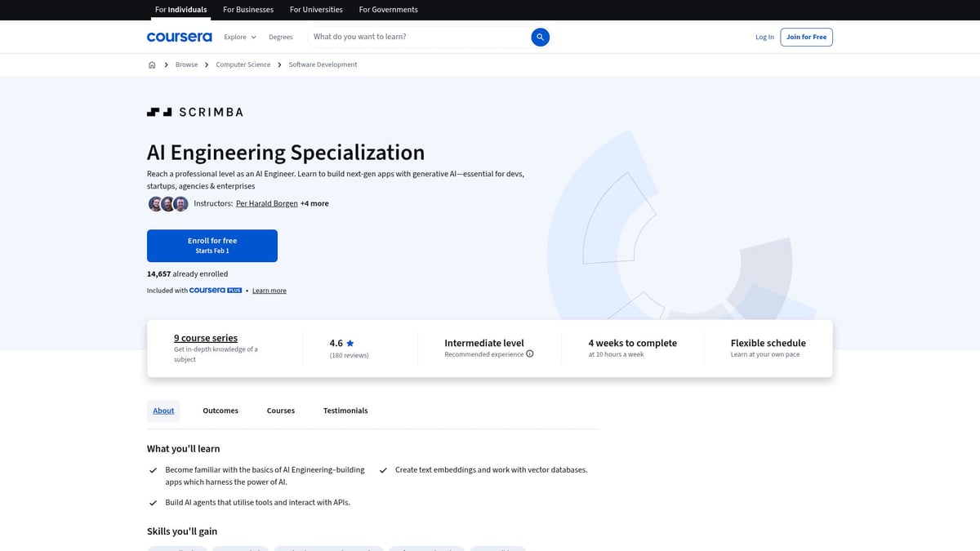Go to the home breadcrumb icon
Viewport: 980px width, 551px height.
coord(152,64)
